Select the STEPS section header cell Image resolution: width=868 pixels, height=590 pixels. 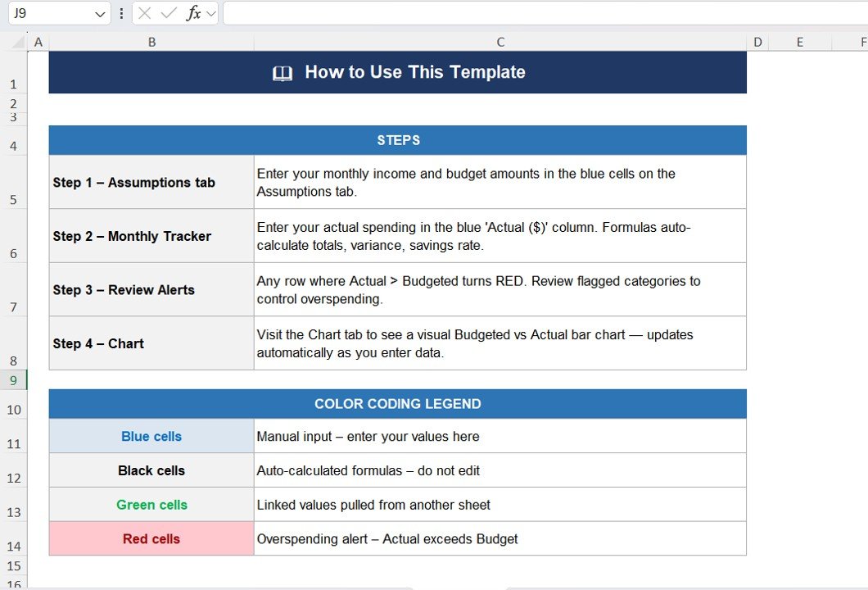[398, 140]
